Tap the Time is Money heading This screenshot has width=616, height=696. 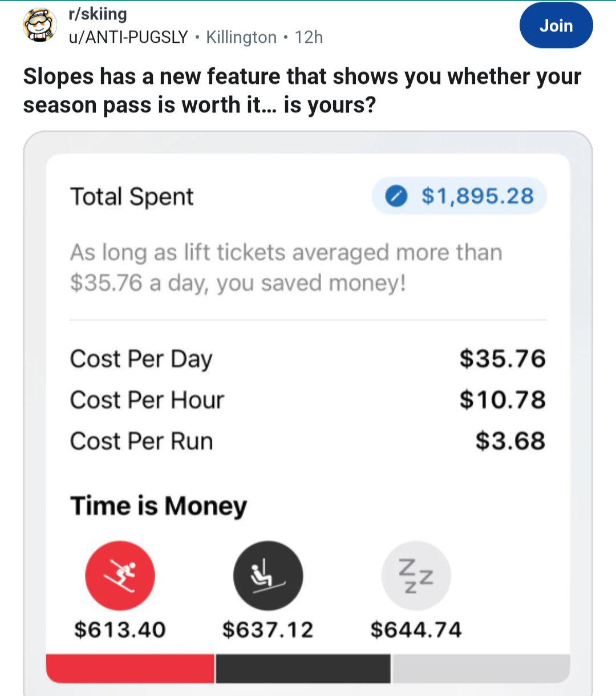tap(159, 506)
